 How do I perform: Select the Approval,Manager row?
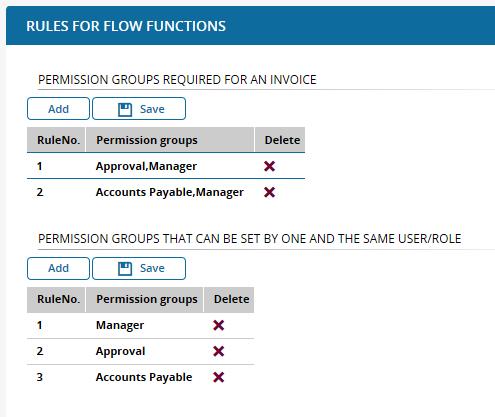(x=166, y=166)
